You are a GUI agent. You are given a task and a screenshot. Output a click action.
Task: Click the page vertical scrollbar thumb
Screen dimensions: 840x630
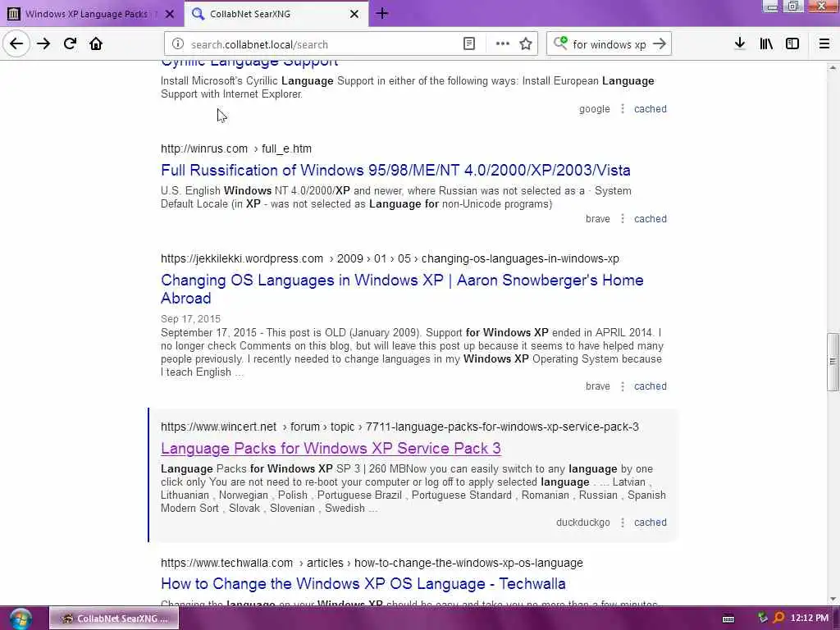pos(832,362)
